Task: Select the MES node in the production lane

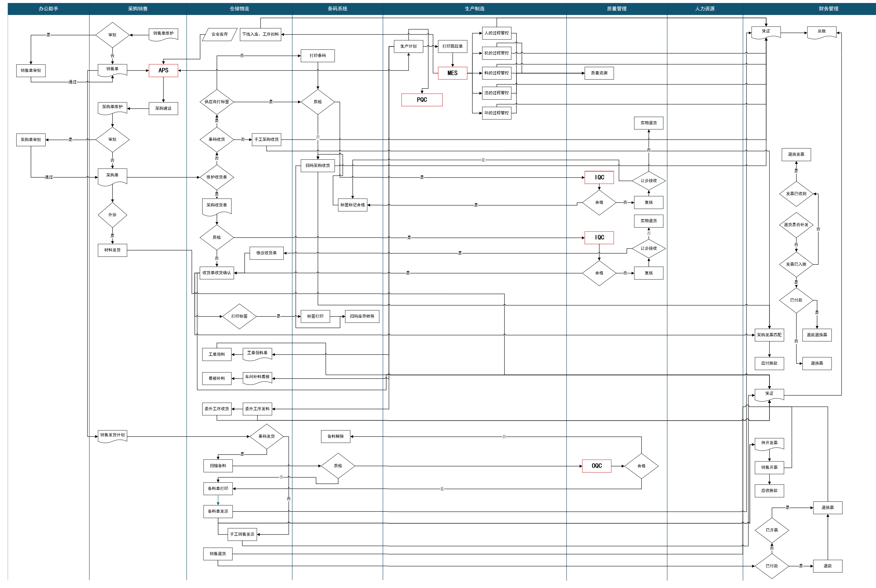Action: pos(452,73)
